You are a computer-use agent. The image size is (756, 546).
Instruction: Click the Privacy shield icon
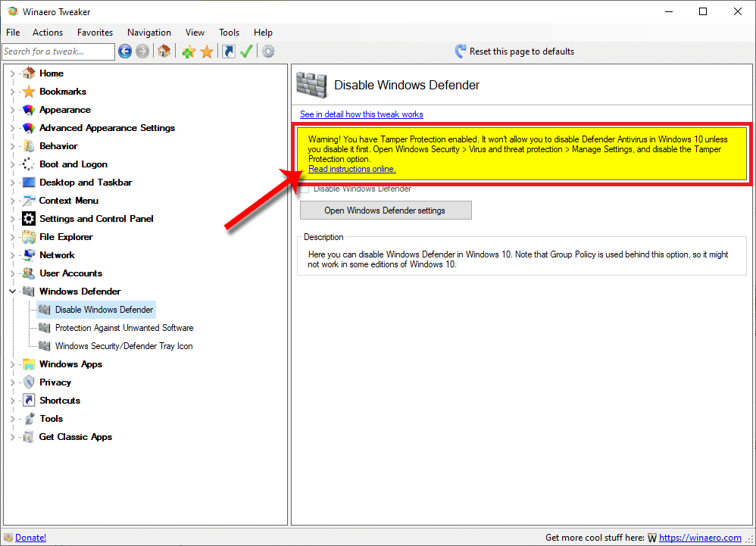click(x=29, y=382)
